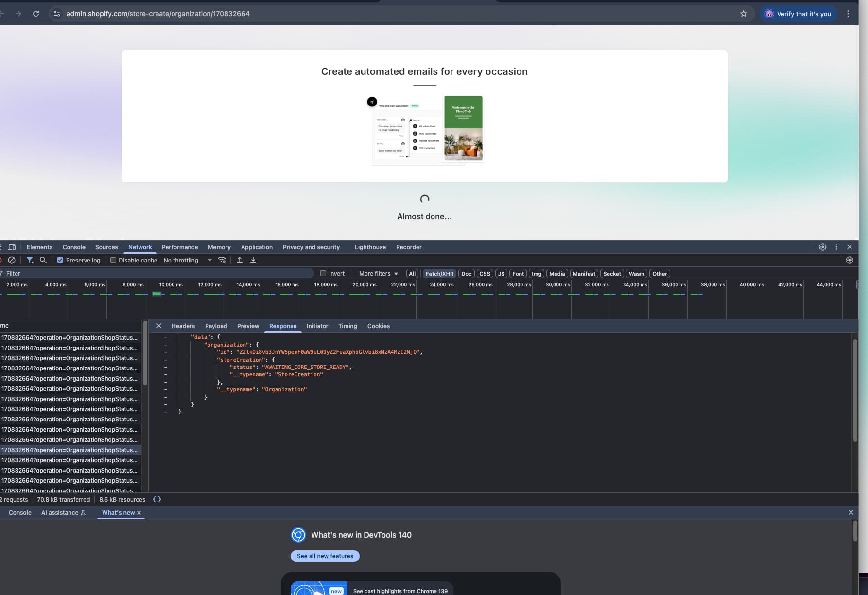Open the Cookies tab of the request

point(379,326)
